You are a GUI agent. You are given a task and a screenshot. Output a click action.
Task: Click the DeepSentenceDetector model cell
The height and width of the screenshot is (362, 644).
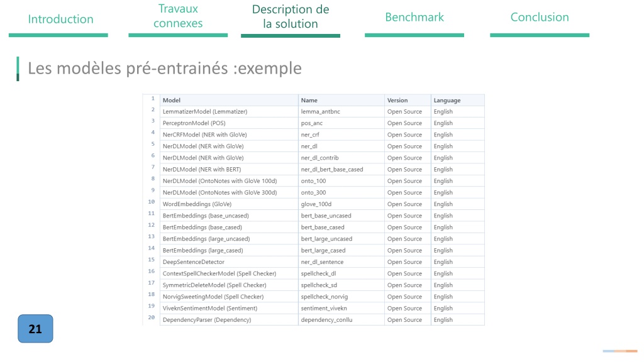[x=229, y=262]
